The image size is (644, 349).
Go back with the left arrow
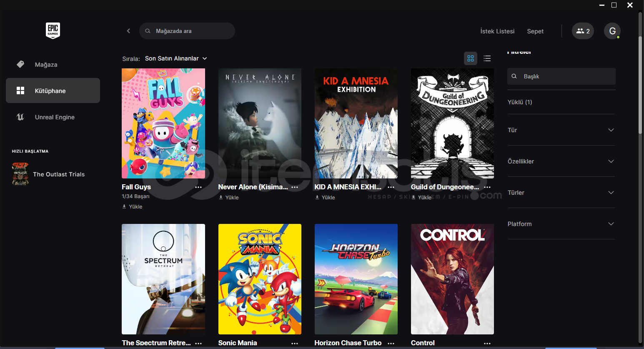click(x=128, y=31)
